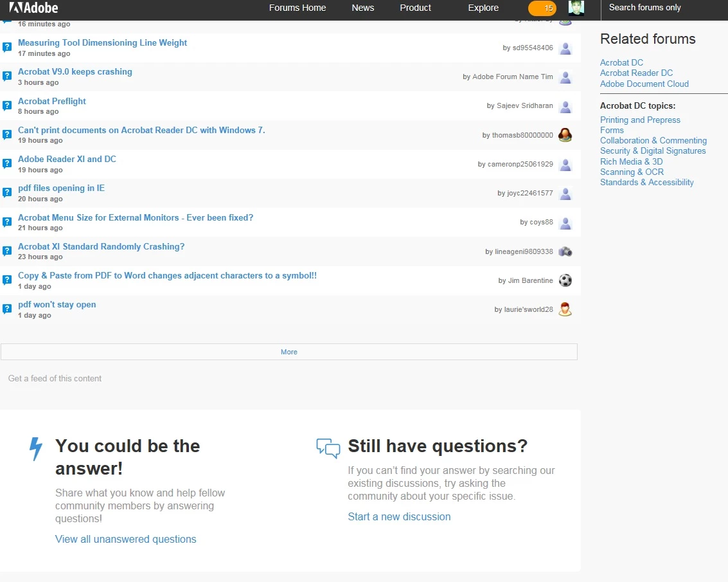Click Start a new discussion link
Image resolution: width=728 pixels, height=582 pixels.
pyautogui.click(x=399, y=517)
